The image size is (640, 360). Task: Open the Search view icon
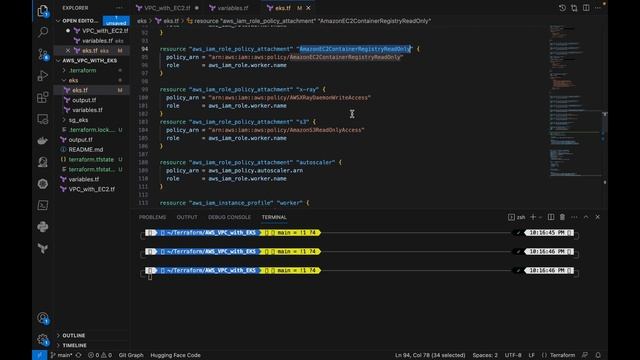(42, 32)
